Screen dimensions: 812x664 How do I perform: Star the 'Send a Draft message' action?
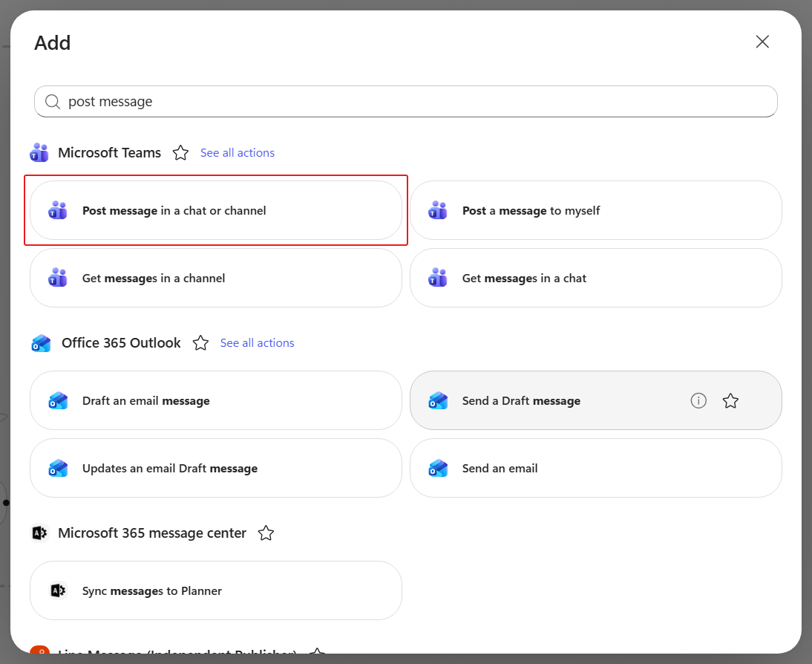point(730,400)
